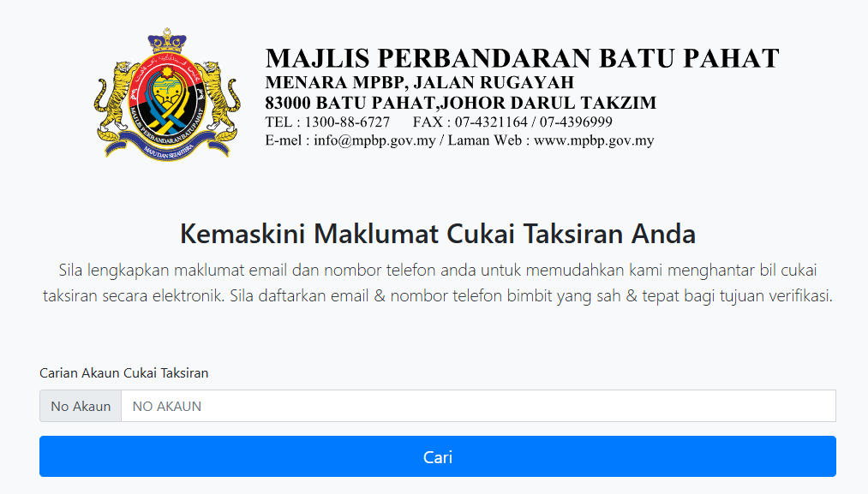868x494 pixels.
Task: Click the Majlis Perbandaran Batu Pahat crest logo
Action: (x=167, y=94)
